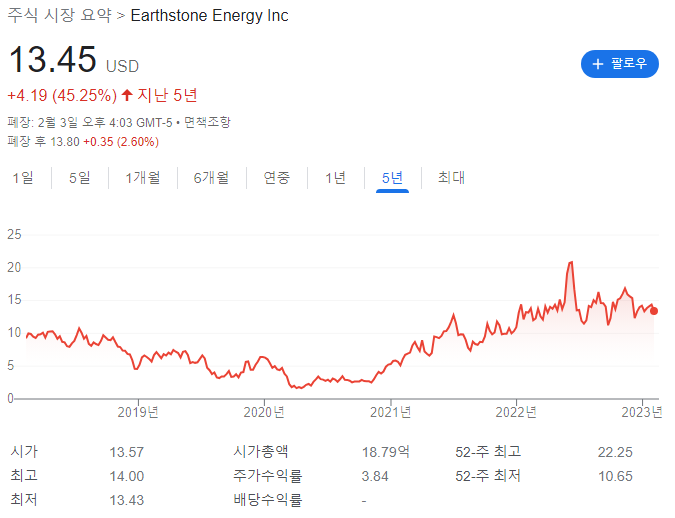Switch to the 6개월 range tab
The height and width of the screenshot is (518, 675).
coord(211,177)
